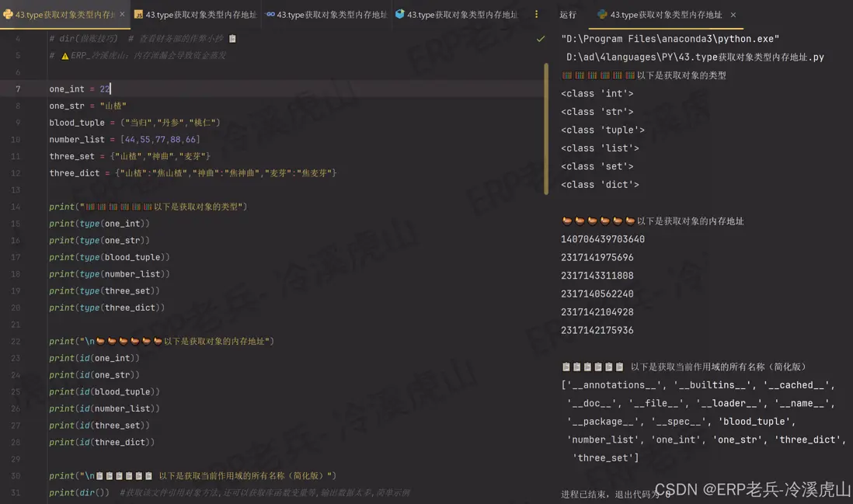Screen dimensions: 853x504
Task: Place cursor after value 22 on line 7
Action: (x=110, y=89)
